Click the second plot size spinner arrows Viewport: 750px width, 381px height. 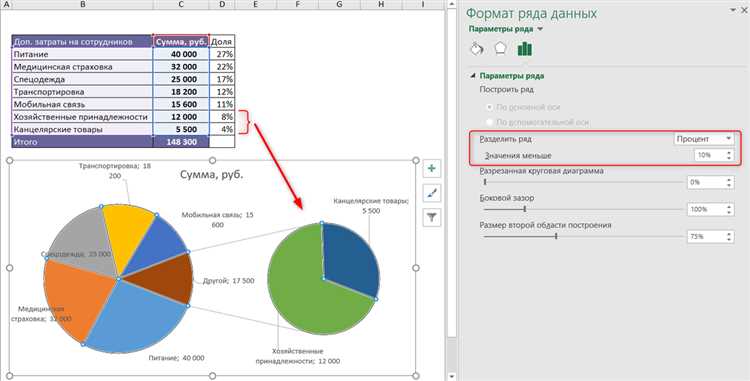(729, 236)
